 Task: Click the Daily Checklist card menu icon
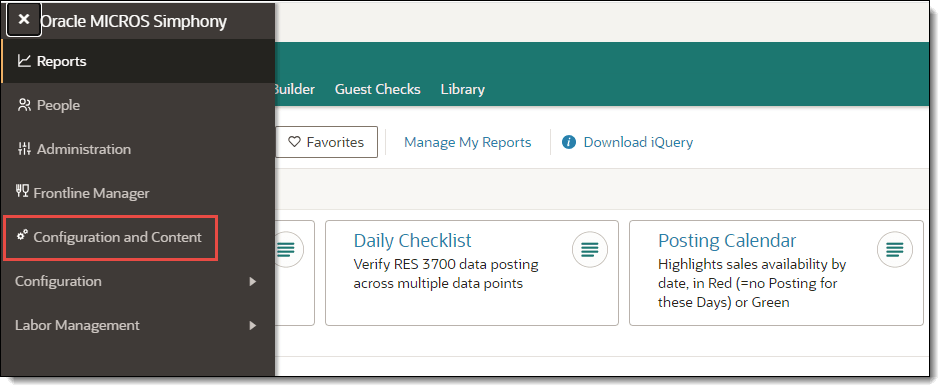590,249
